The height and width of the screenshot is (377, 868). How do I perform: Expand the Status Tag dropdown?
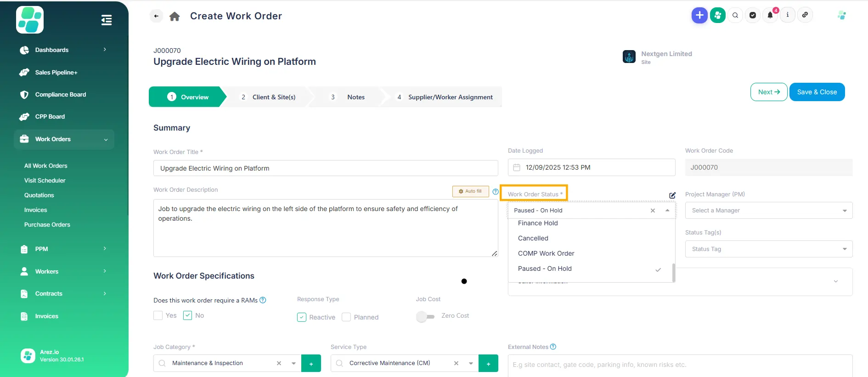pos(768,249)
